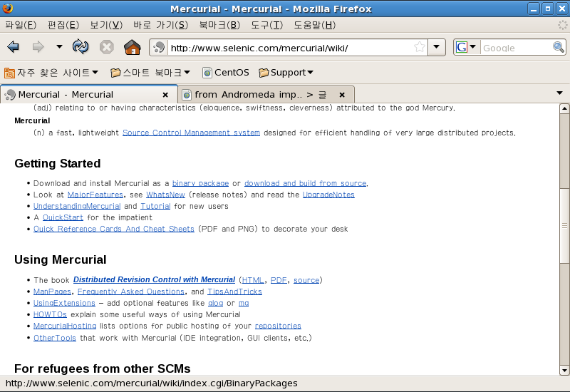Bookmark this page with the star

click(x=419, y=47)
